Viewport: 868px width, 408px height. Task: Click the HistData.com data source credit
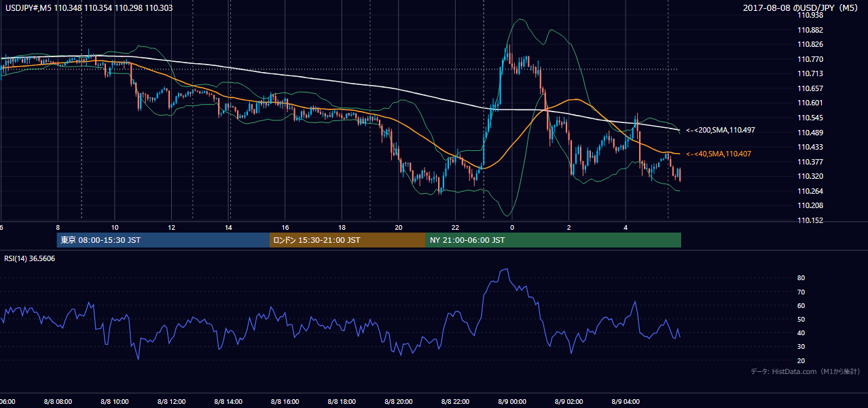point(806,371)
